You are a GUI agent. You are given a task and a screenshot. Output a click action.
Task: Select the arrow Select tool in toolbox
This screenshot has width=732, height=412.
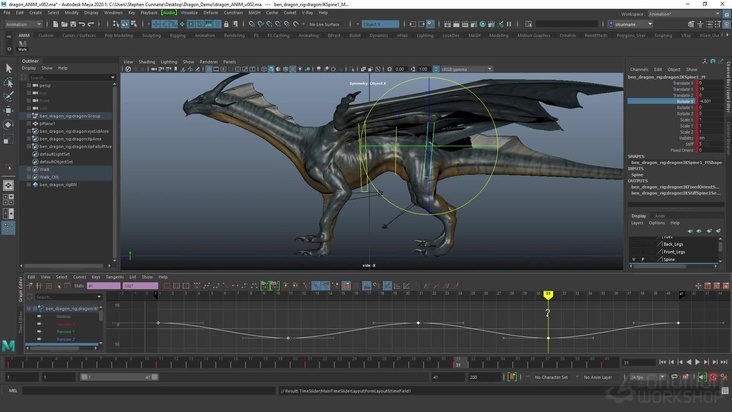pyautogui.click(x=9, y=69)
